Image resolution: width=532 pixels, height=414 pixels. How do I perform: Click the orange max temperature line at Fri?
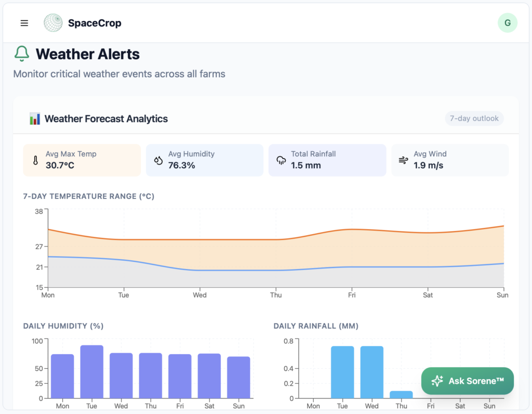pyautogui.click(x=352, y=229)
